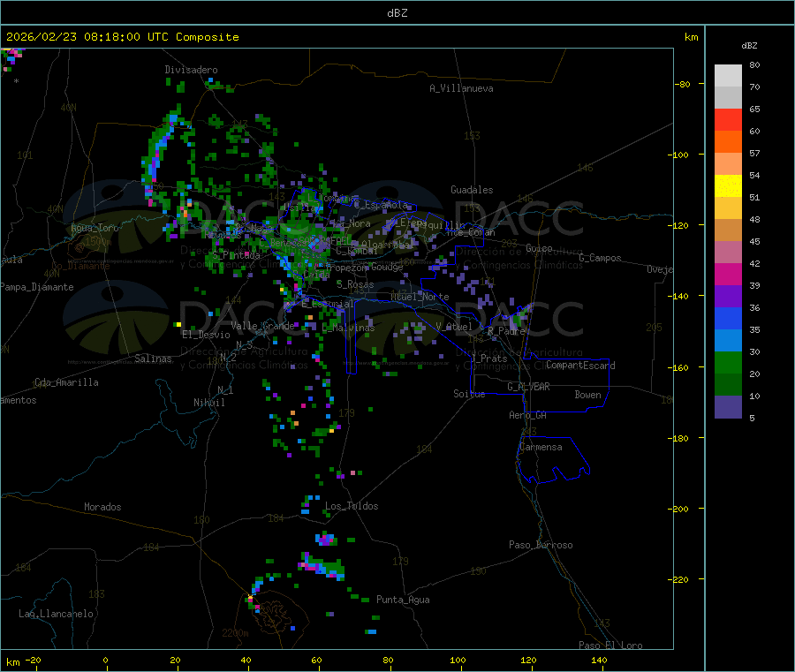Click the Guadales location label
The height and width of the screenshot is (672, 795).
[x=472, y=190]
